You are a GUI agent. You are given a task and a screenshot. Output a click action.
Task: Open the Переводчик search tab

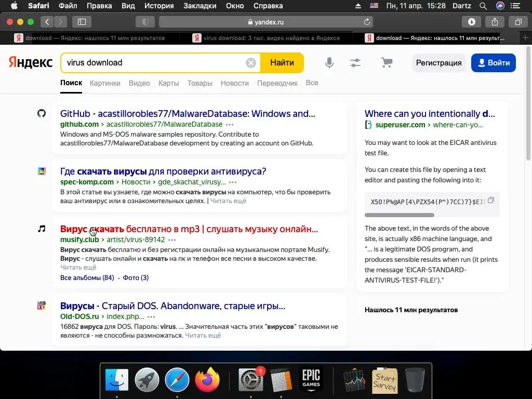pyautogui.click(x=277, y=83)
